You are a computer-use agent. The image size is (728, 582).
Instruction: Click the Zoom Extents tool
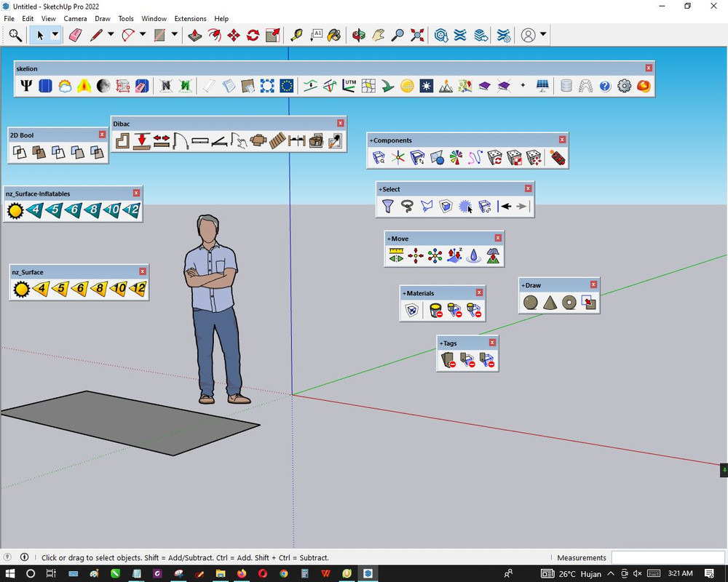tap(417, 35)
